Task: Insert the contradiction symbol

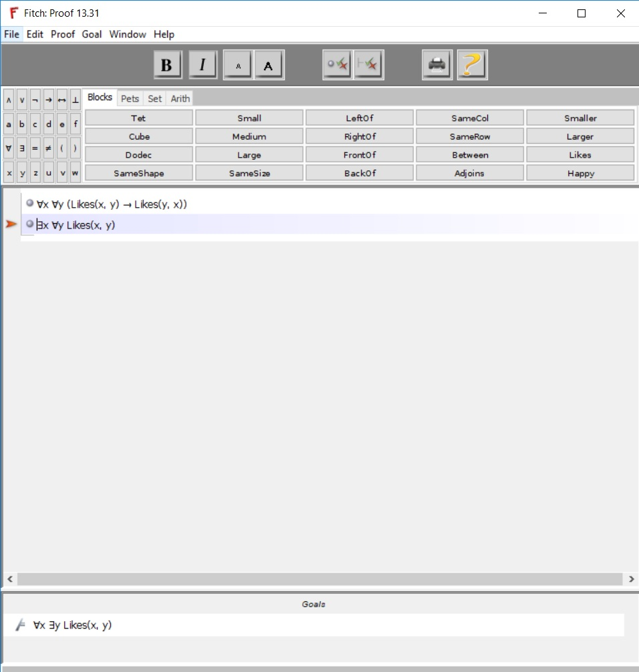Action: (75, 98)
